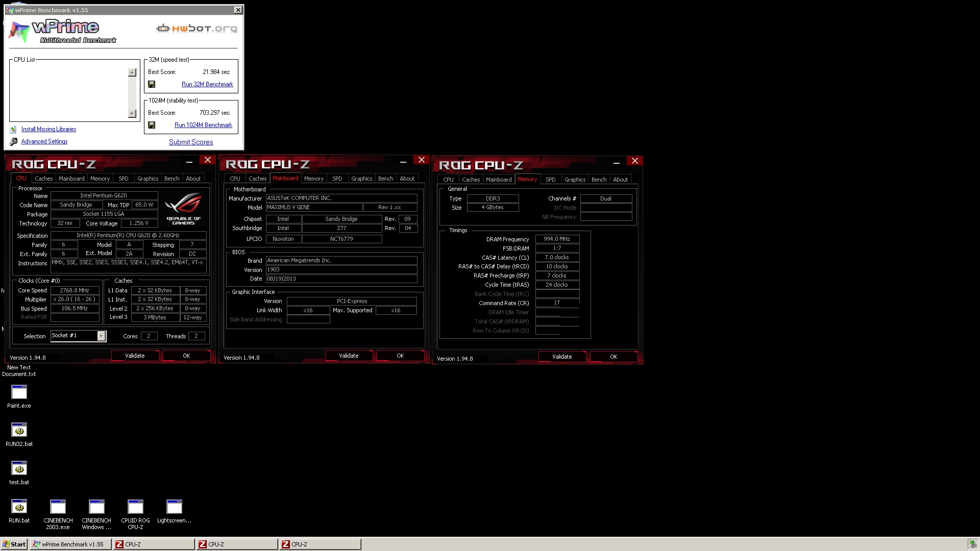Close the wPrime Benchmark window

pos(238,10)
